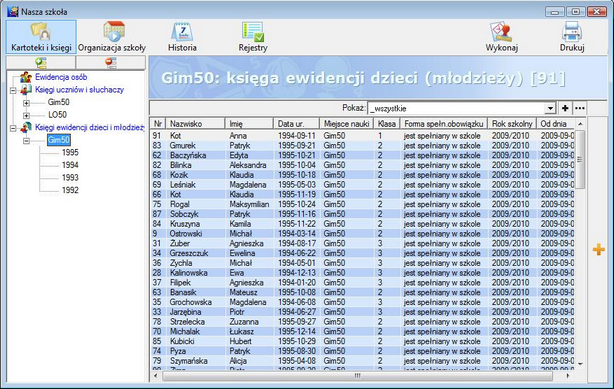614x389 pixels.
Task: Click the table scroll up arrow
Action: [580, 124]
